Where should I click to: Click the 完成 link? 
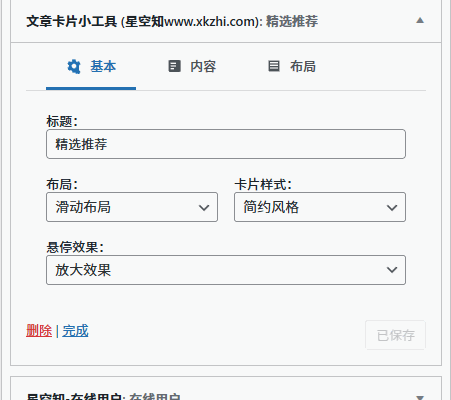tap(75, 331)
